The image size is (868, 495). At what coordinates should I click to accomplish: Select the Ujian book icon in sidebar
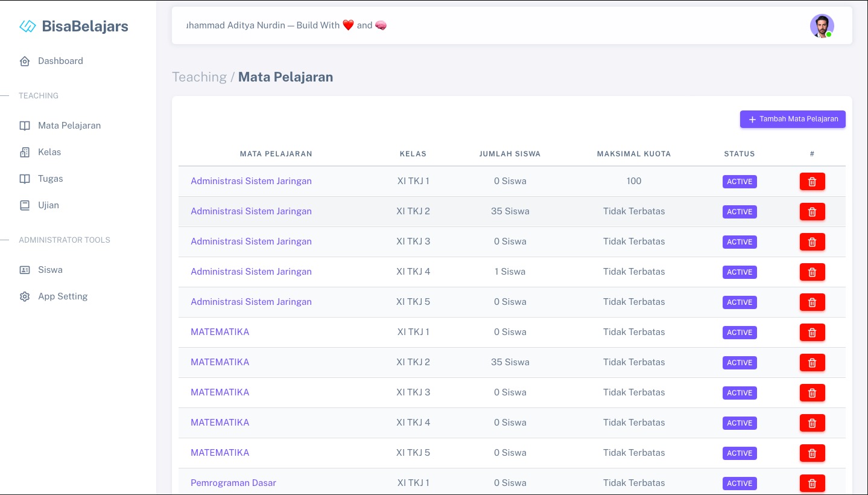[25, 205]
